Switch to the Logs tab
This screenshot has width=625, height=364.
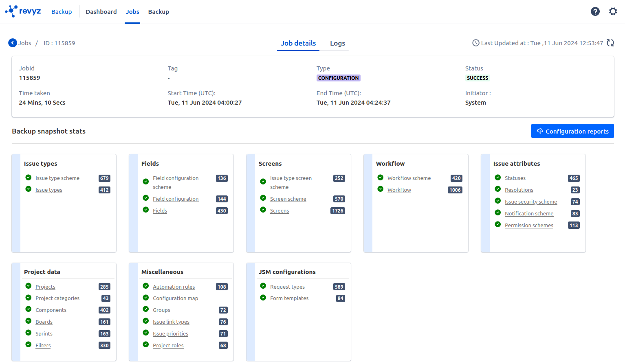337,43
